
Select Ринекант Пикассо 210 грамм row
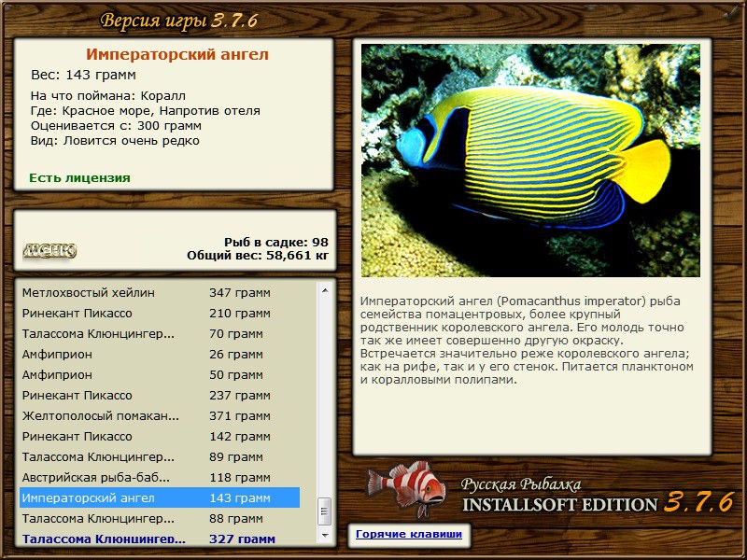coord(160,314)
